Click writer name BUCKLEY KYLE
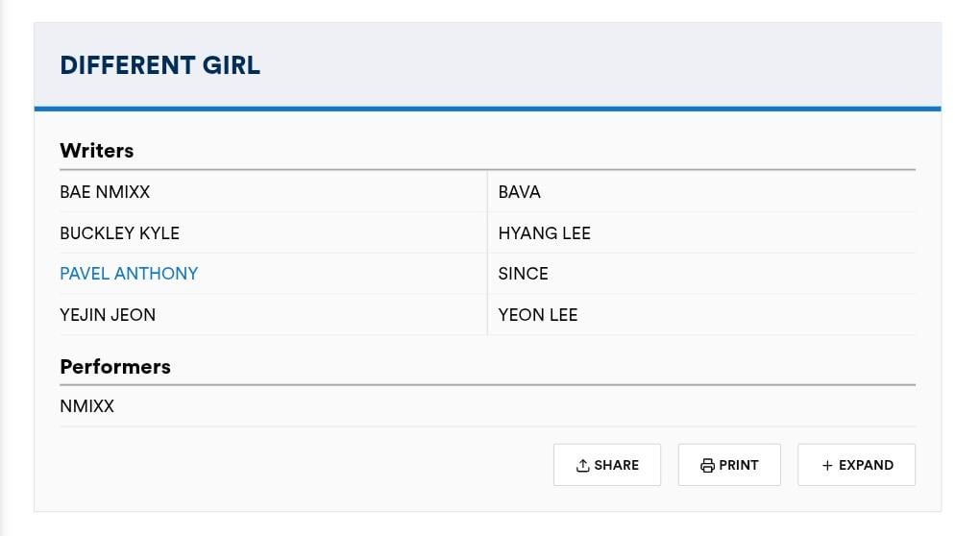980x536 pixels. pos(119,233)
